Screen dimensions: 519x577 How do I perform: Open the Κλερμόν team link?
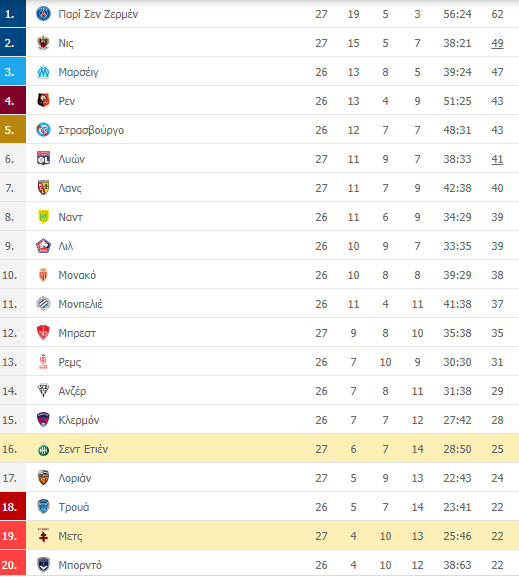(x=79, y=420)
